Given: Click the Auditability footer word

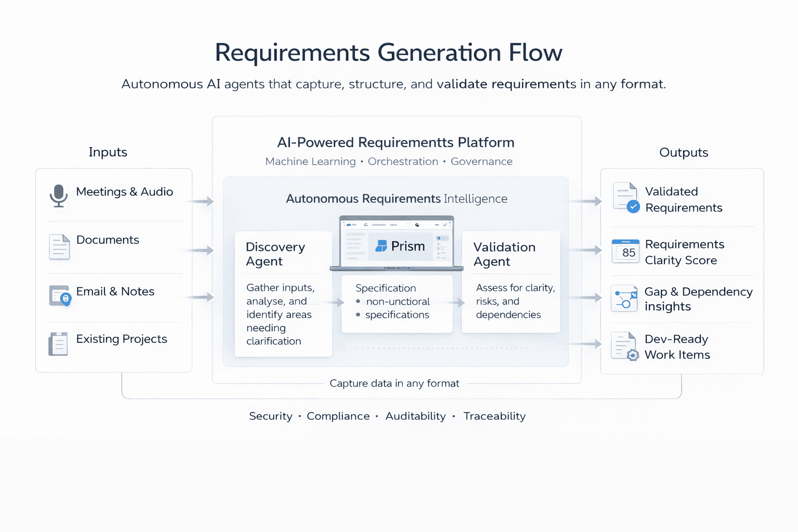Looking at the screenshot, I should pyautogui.click(x=416, y=416).
